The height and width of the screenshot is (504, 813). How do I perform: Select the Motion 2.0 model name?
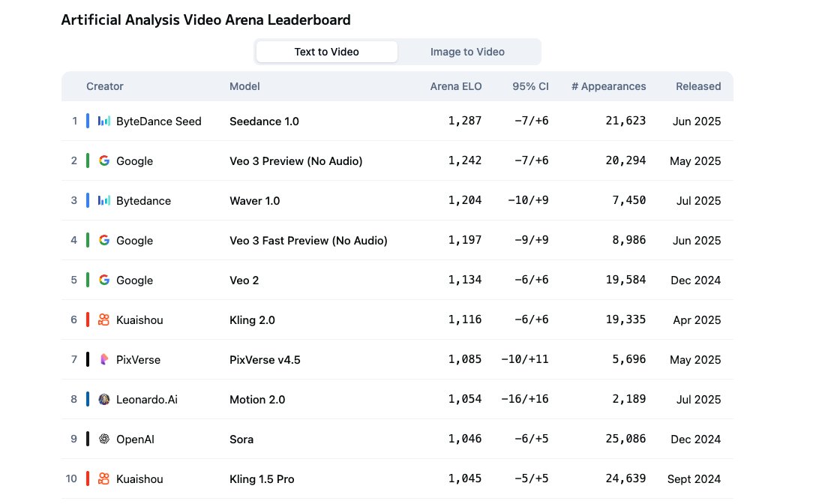point(257,400)
